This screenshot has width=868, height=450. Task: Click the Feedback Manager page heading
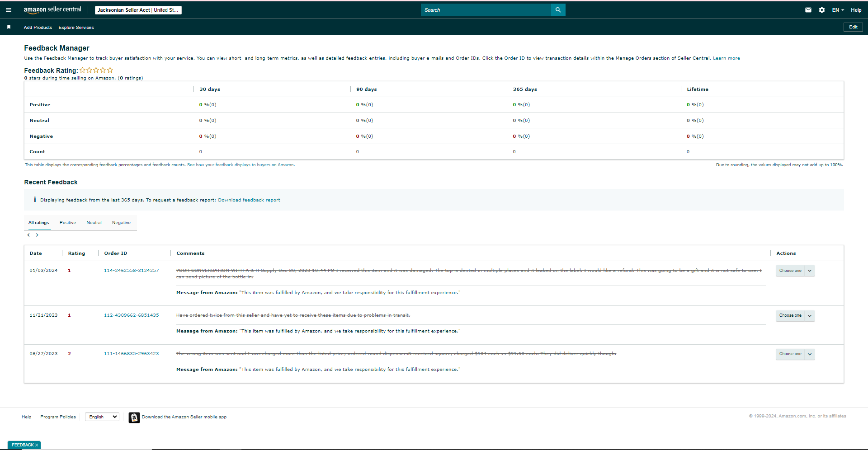(x=57, y=48)
